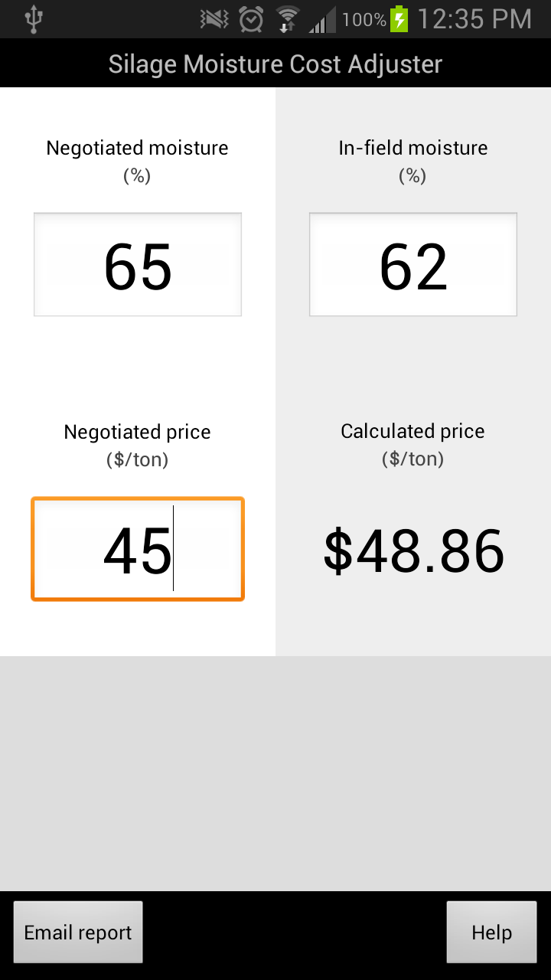The image size is (551, 980).
Task: Tap the USB connection icon in status bar
Action: tap(32, 19)
